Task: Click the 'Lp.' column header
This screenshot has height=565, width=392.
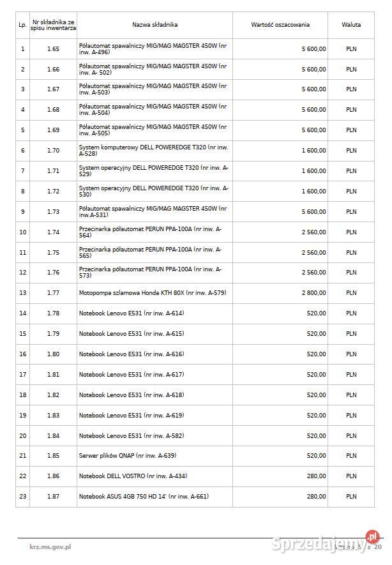Action: (22, 25)
